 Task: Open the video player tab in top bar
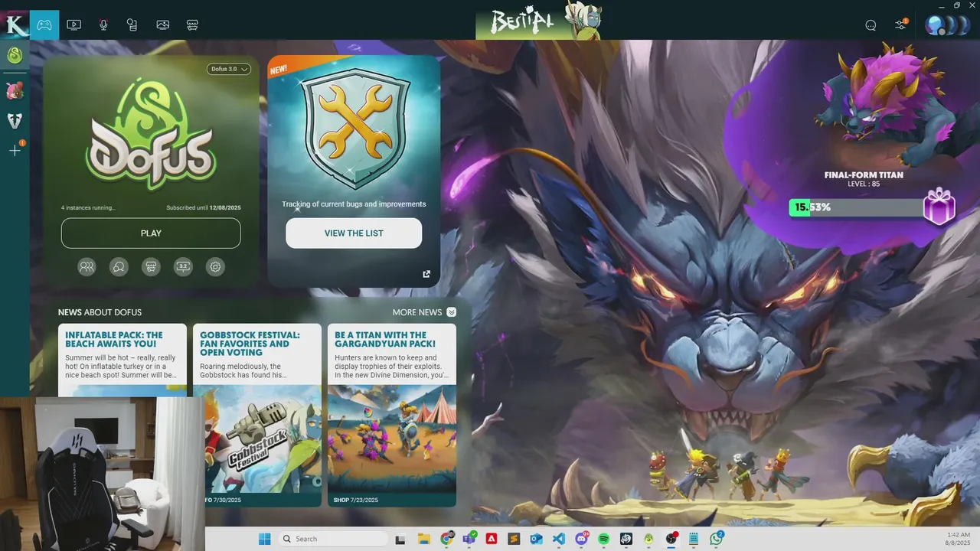point(73,24)
